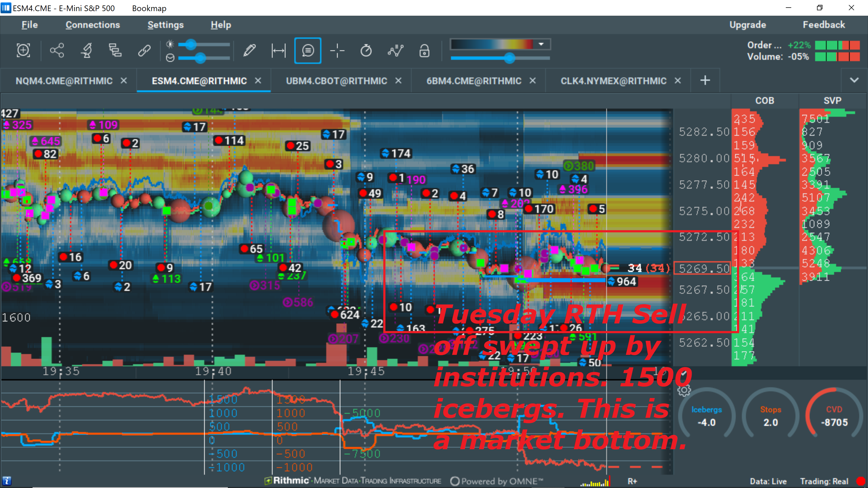The width and height of the screenshot is (868, 488).
Task: Click the green 380 marker label
Action: [x=580, y=166]
